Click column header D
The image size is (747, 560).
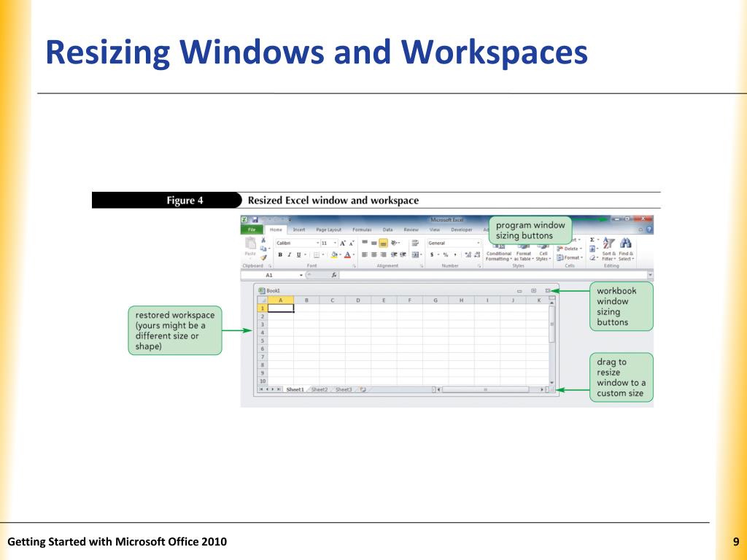pos(357,300)
